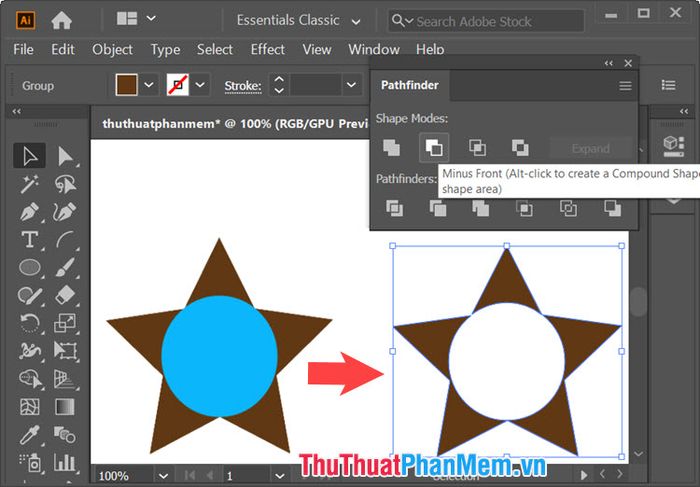Select the Eraser tool
Screen dimensions: 700x487
click(65, 295)
